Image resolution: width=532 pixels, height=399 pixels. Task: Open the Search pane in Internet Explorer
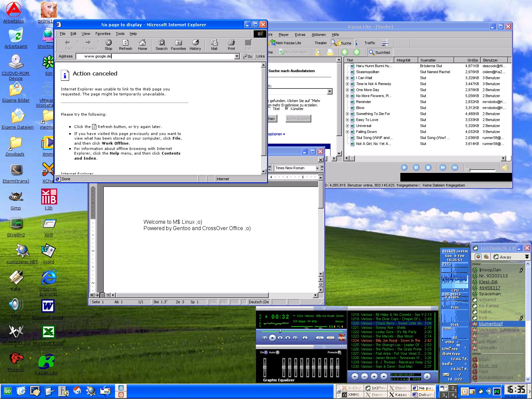click(161, 45)
